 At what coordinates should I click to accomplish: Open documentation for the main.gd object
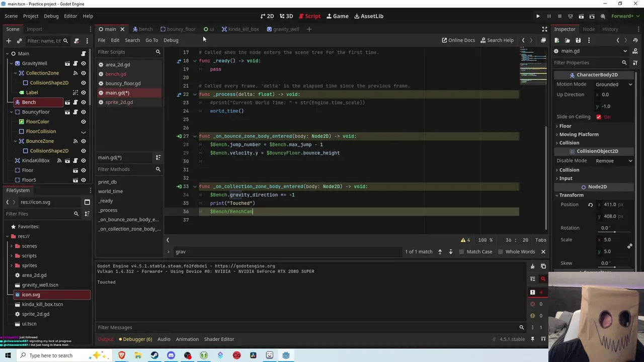click(x=635, y=51)
